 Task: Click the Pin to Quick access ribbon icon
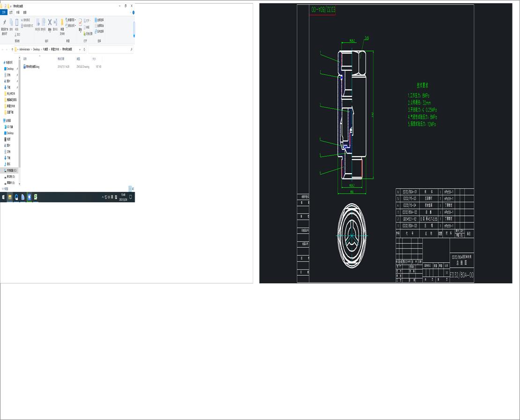pyautogui.click(x=4, y=22)
